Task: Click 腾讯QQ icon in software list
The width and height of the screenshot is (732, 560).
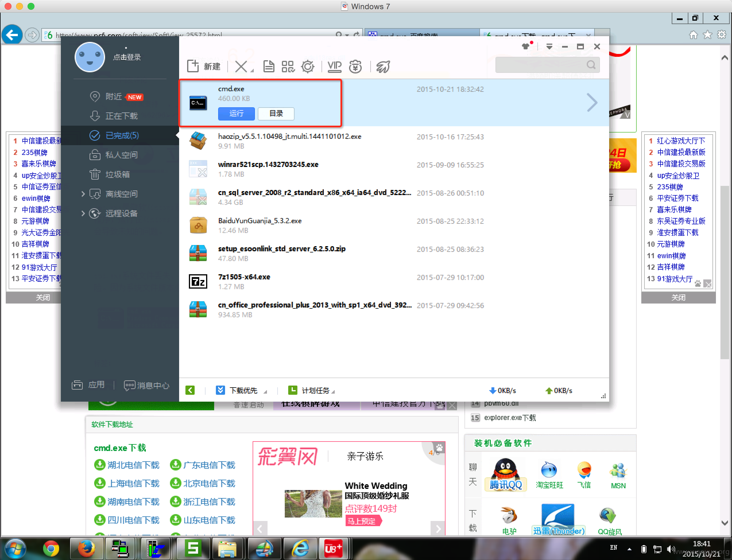Action: pos(506,474)
